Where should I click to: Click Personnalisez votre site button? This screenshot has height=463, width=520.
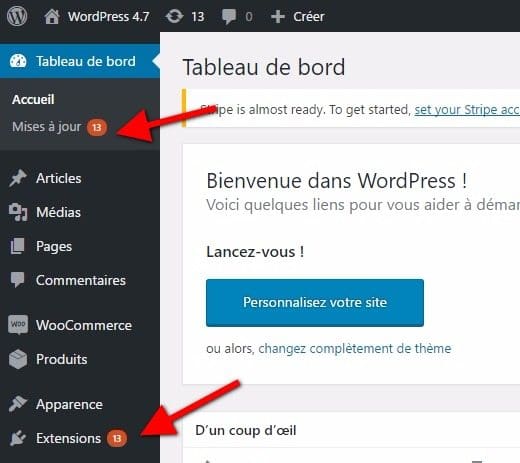pyautogui.click(x=315, y=303)
